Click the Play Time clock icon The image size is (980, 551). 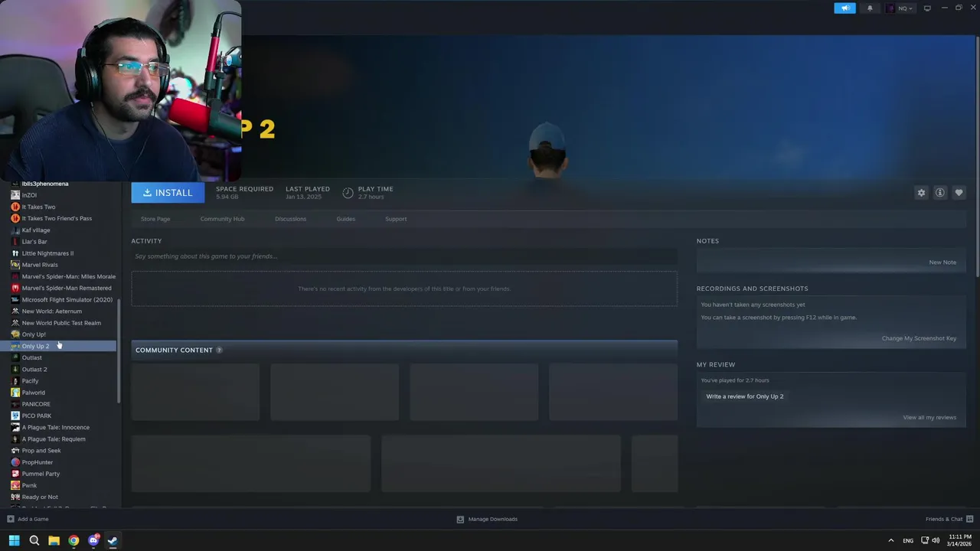pos(348,193)
